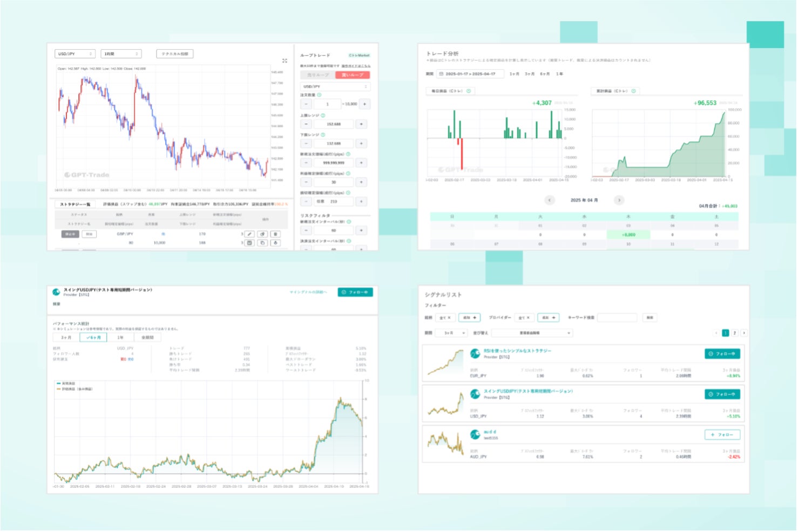Select the 3ヶ月 performance period tab
The height and width of the screenshot is (532, 798).
tap(66, 337)
